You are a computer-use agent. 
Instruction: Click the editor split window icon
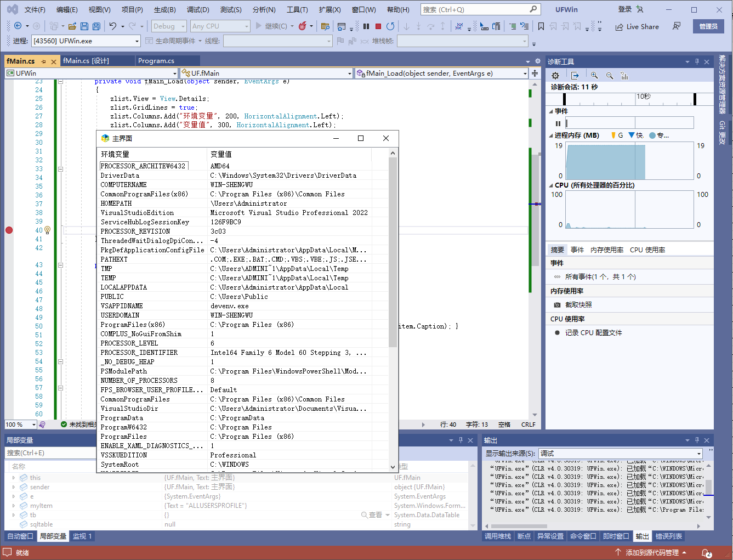pos(535,73)
